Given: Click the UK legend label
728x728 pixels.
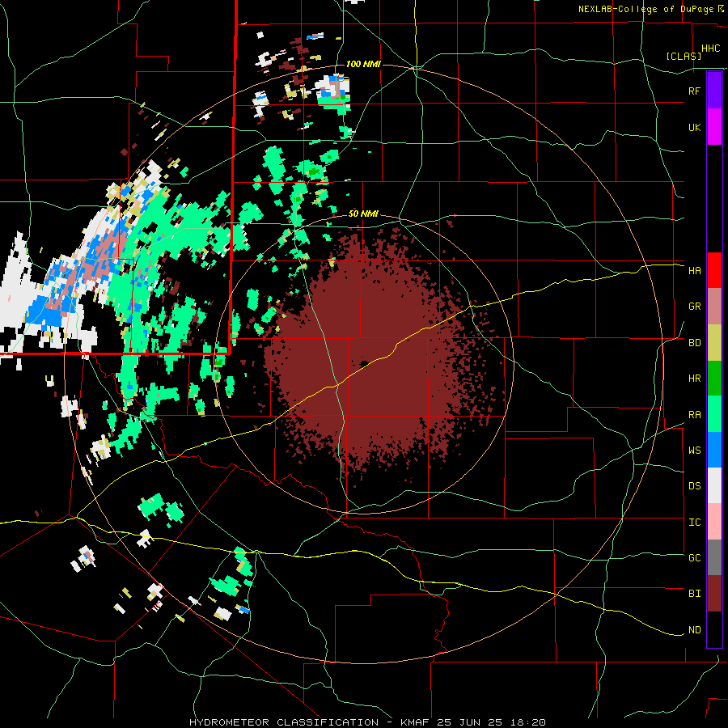Looking at the screenshot, I should coord(694,127).
